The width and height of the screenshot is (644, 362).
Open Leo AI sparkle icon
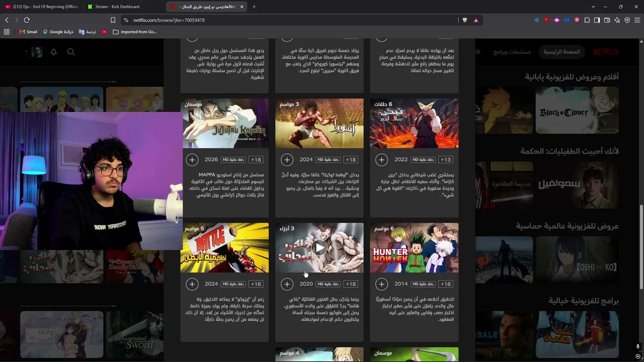coord(617,20)
